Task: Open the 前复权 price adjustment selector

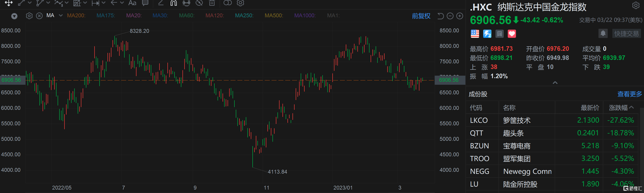Action: [421, 16]
